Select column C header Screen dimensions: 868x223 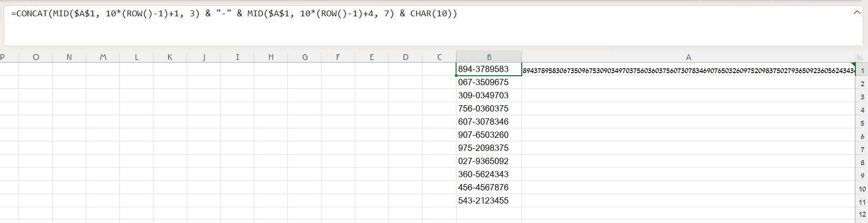pos(439,57)
